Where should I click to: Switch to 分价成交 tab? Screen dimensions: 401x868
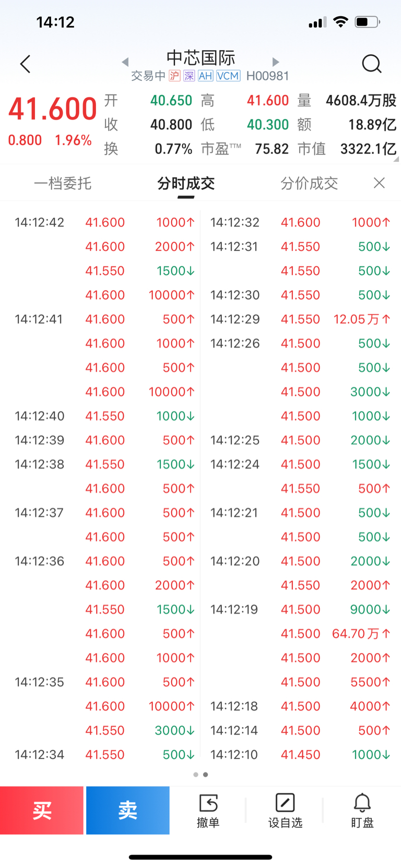(309, 183)
